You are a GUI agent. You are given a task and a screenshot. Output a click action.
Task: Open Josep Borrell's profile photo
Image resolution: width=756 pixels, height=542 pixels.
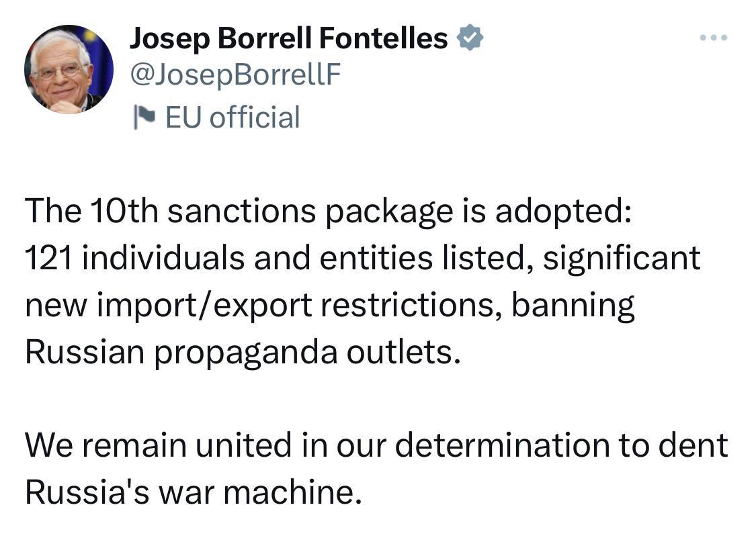coord(69,69)
